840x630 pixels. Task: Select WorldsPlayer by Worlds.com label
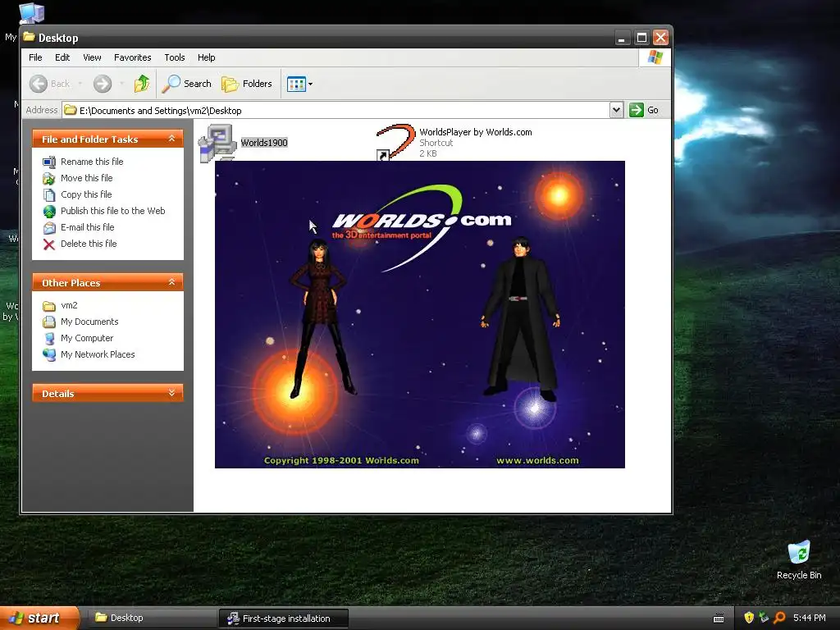[476, 132]
